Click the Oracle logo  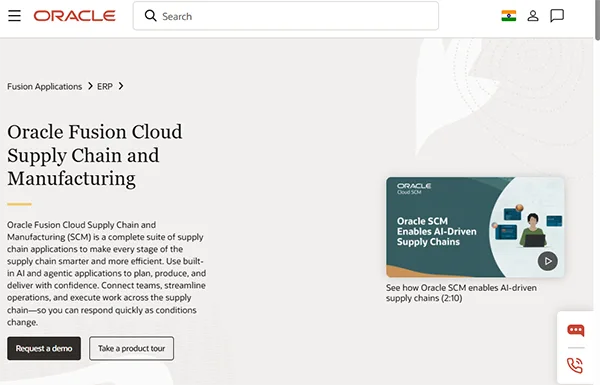click(x=75, y=16)
